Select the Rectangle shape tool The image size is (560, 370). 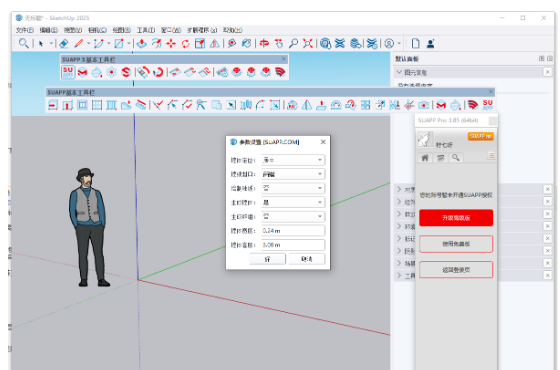(x=119, y=44)
